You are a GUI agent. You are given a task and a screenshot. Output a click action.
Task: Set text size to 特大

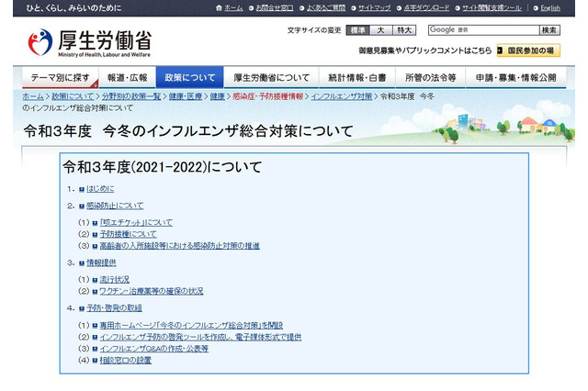point(404,30)
